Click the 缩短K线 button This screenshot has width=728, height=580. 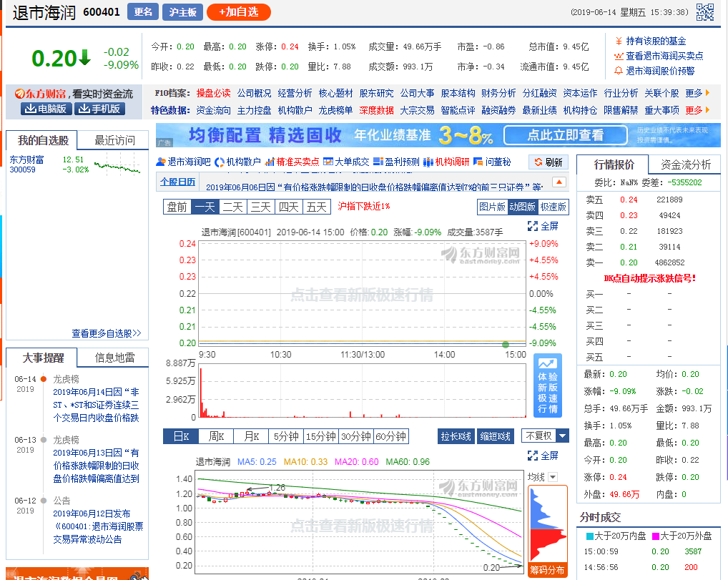pyautogui.click(x=496, y=436)
